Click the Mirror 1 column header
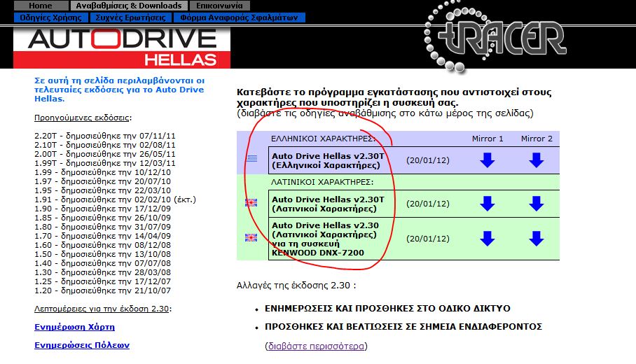 (487, 139)
